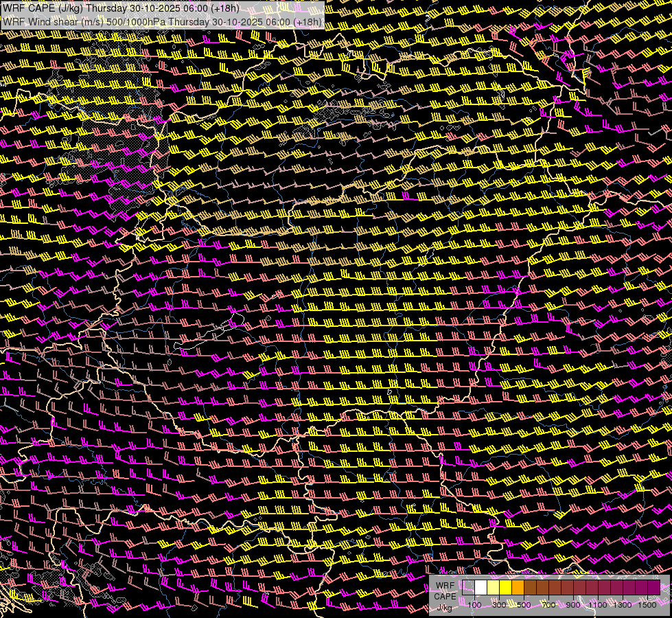Click the 1500 label on the legend scale
Image resolution: width=672 pixels, height=618 pixels.
tap(647, 605)
